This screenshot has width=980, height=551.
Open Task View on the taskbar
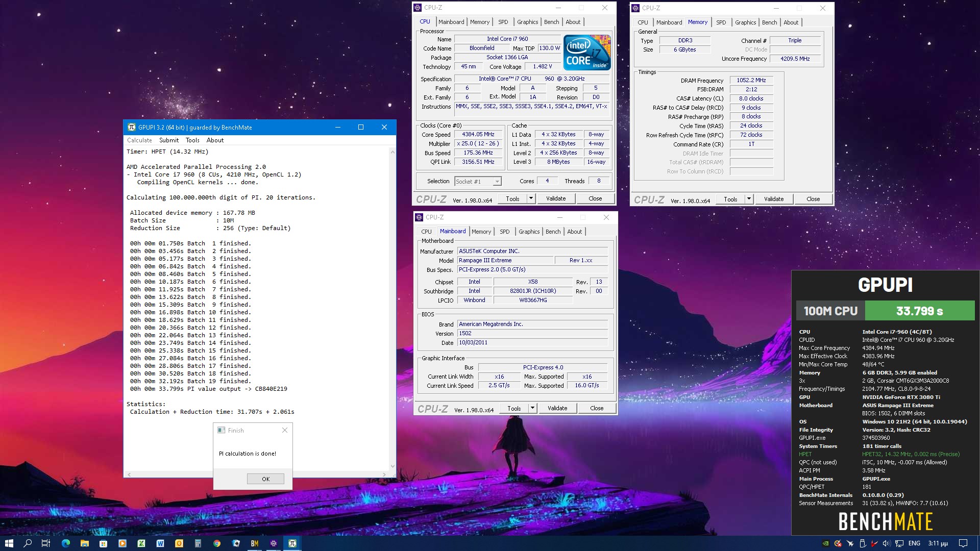pos(46,543)
